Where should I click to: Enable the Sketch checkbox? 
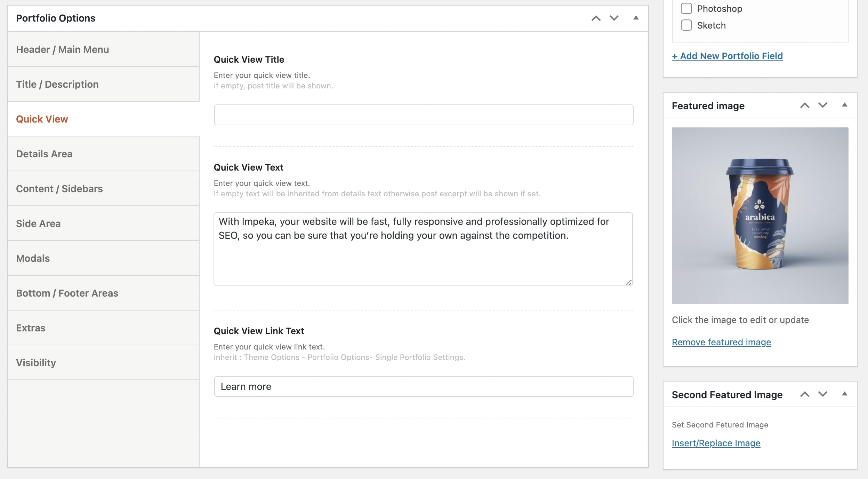tap(686, 25)
